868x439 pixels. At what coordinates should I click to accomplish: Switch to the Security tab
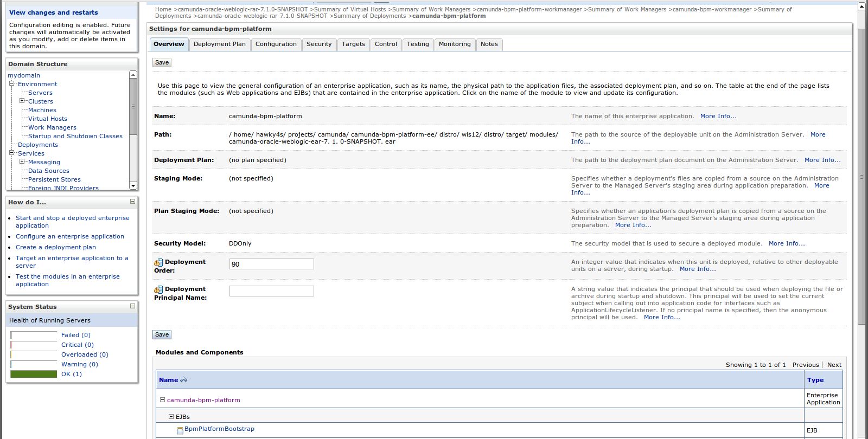(319, 44)
